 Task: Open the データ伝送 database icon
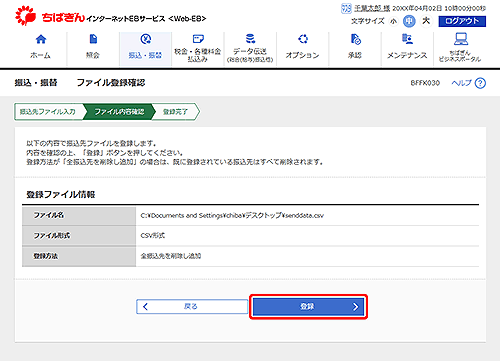[250, 39]
